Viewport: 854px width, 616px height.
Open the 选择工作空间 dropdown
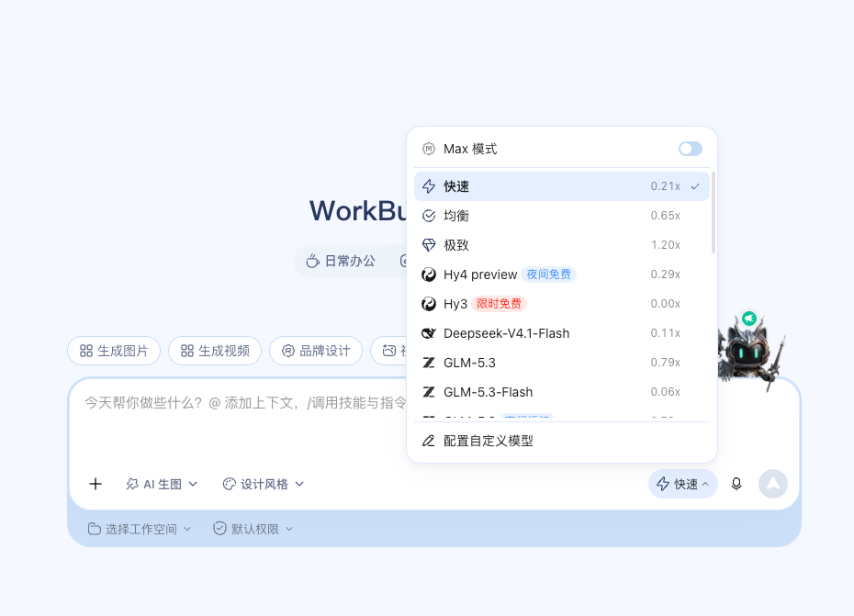[x=140, y=529]
